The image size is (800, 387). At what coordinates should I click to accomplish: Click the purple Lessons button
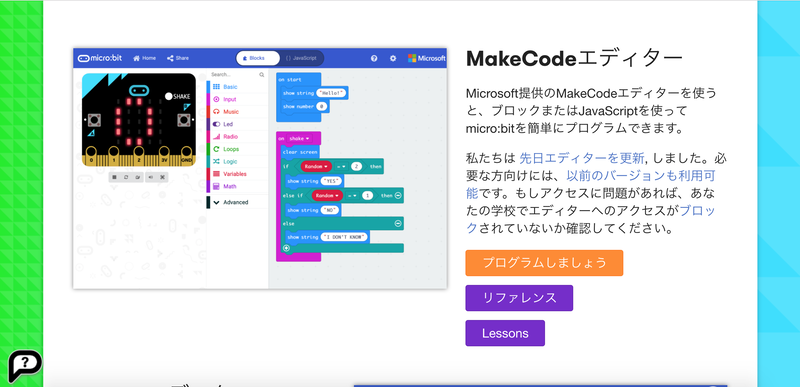(x=505, y=333)
